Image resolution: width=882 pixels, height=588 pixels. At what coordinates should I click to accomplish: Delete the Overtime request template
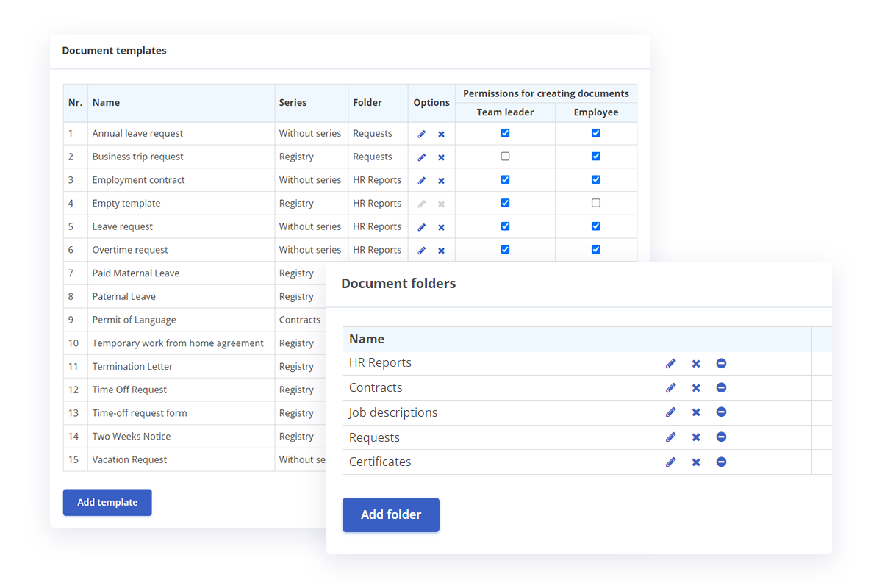pos(441,251)
